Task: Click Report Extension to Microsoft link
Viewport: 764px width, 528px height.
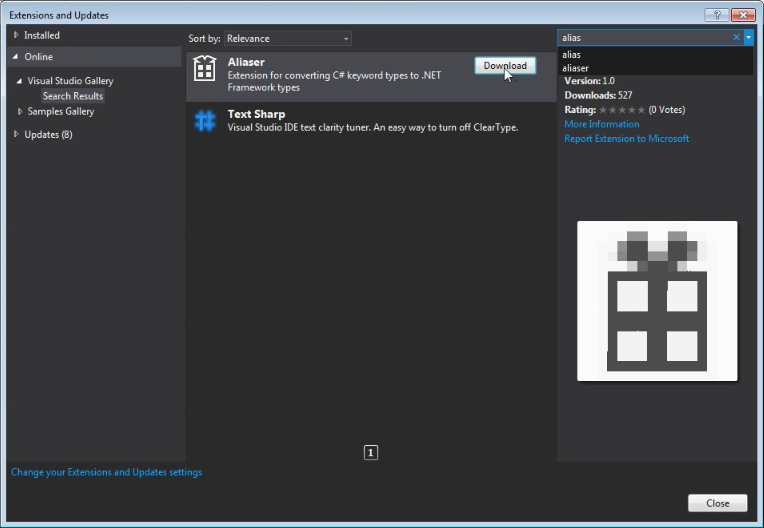Action: tap(627, 139)
